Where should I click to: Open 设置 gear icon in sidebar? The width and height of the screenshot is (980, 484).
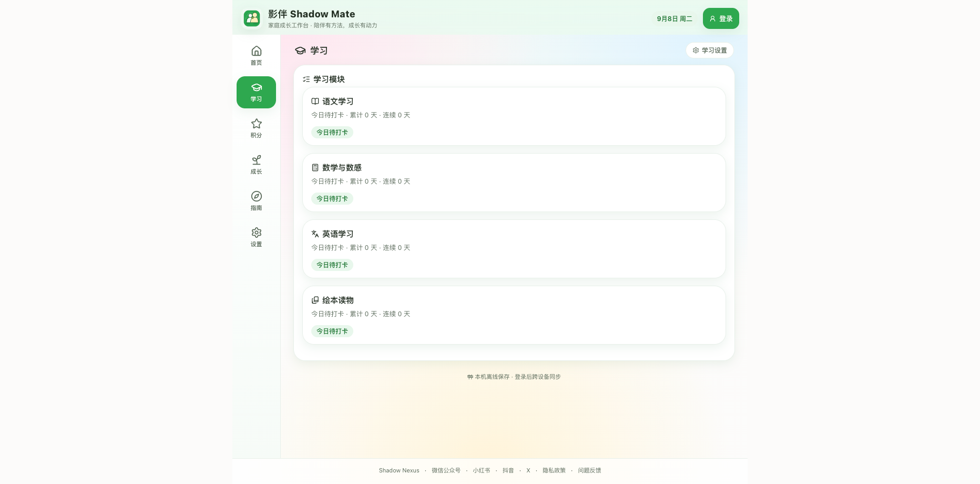(256, 233)
